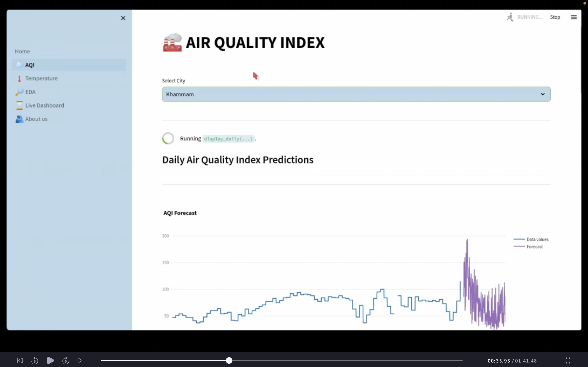Click the skip to next track icon
Viewport: 588px width, 367px height.
pyautogui.click(x=80, y=360)
